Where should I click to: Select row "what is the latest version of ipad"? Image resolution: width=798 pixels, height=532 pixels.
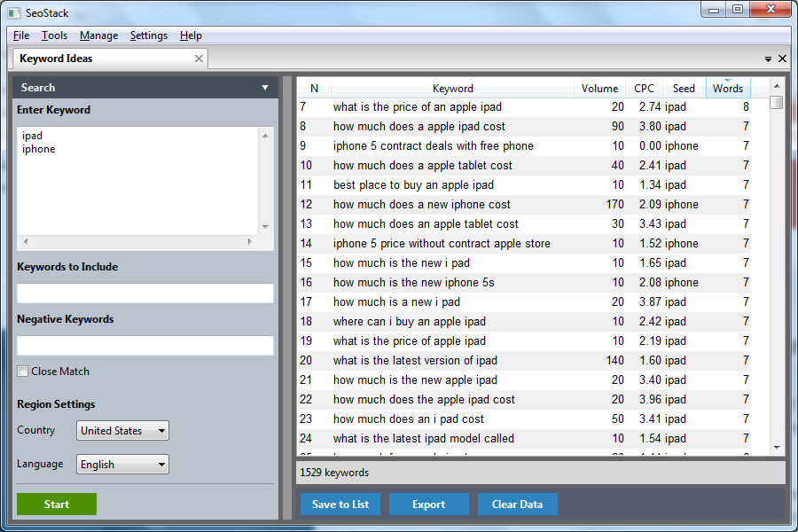tap(524, 361)
